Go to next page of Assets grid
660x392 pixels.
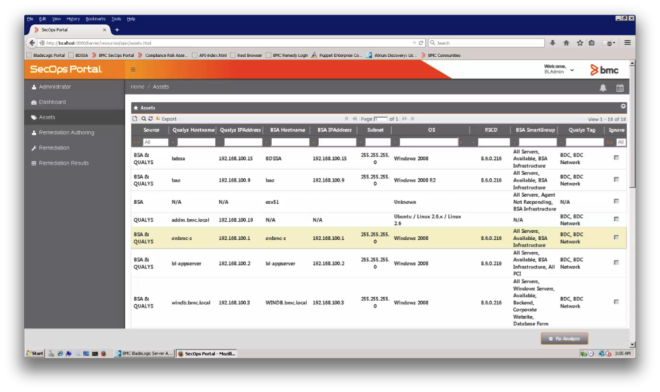(x=405, y=119)
